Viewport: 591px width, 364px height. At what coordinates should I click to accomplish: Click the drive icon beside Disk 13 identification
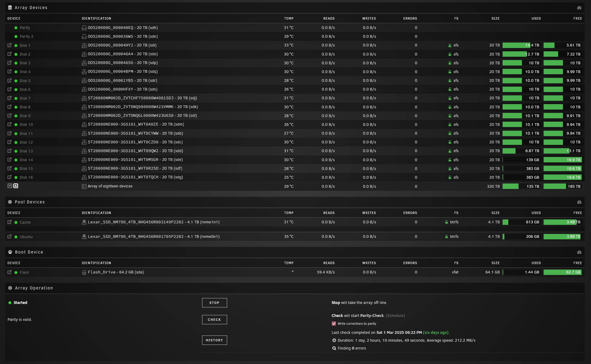[x=84, y=151]
